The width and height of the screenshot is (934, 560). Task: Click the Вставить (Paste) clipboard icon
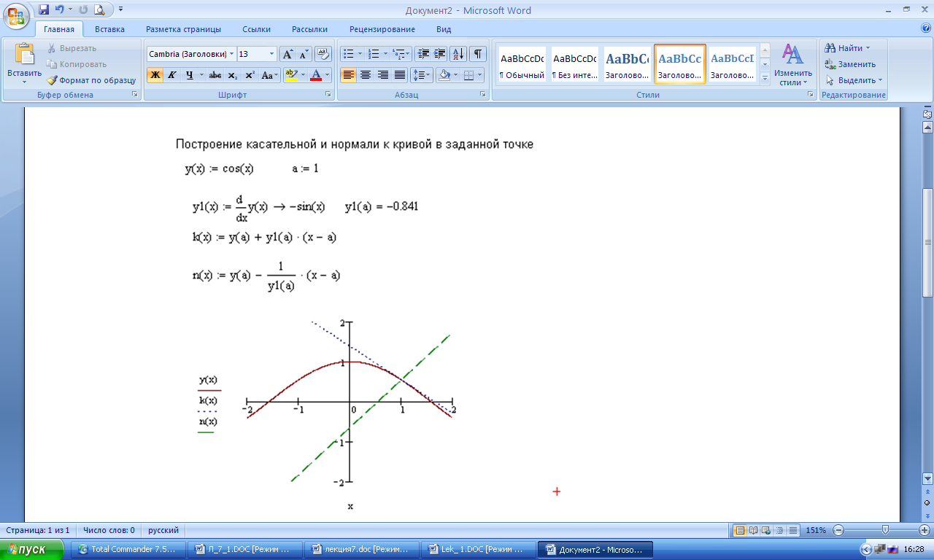pos(24,55)
